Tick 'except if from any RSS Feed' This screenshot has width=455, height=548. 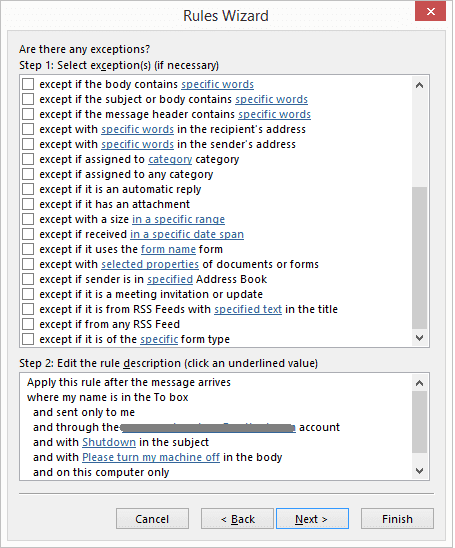click(x=28, y=324)
